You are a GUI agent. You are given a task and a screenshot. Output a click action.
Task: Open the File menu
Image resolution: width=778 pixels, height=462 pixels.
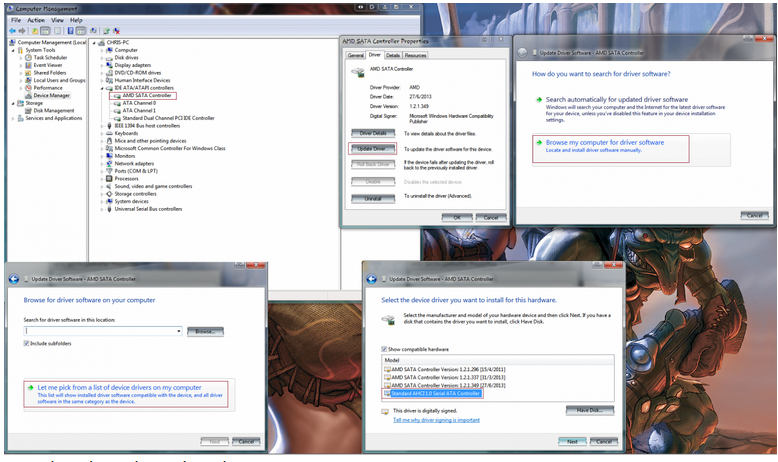(16, 20)
